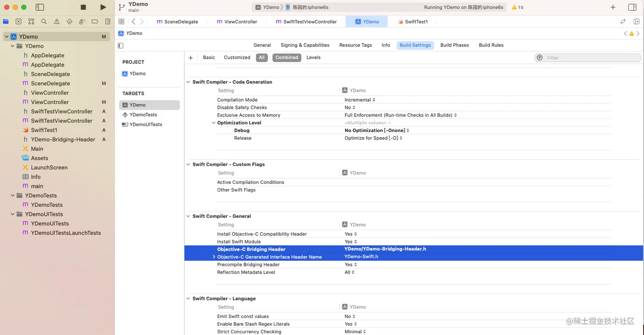This screenshot has width=644, height=335.
Task: Add an editor pane on the right
Action: [634, 21]
